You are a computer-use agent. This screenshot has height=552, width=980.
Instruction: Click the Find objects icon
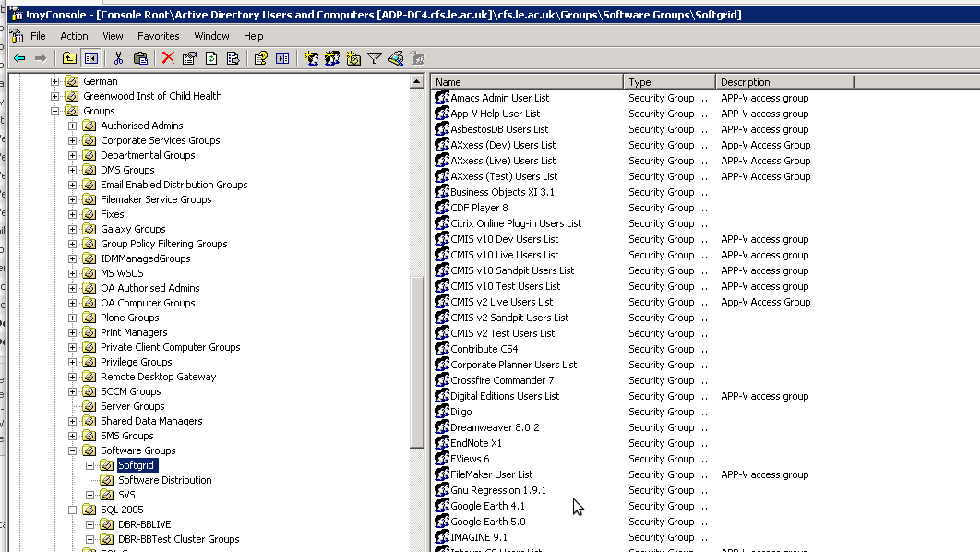point(396,58)
